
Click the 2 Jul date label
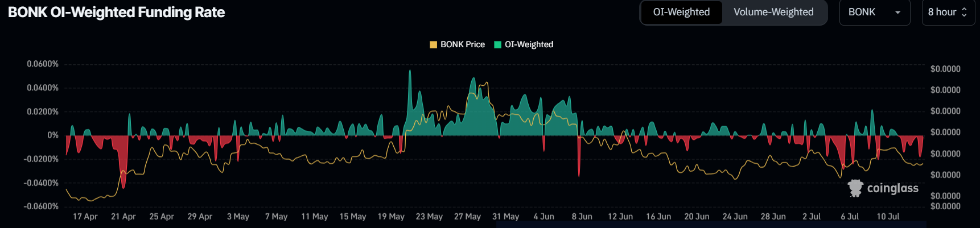tap(812, 217)
